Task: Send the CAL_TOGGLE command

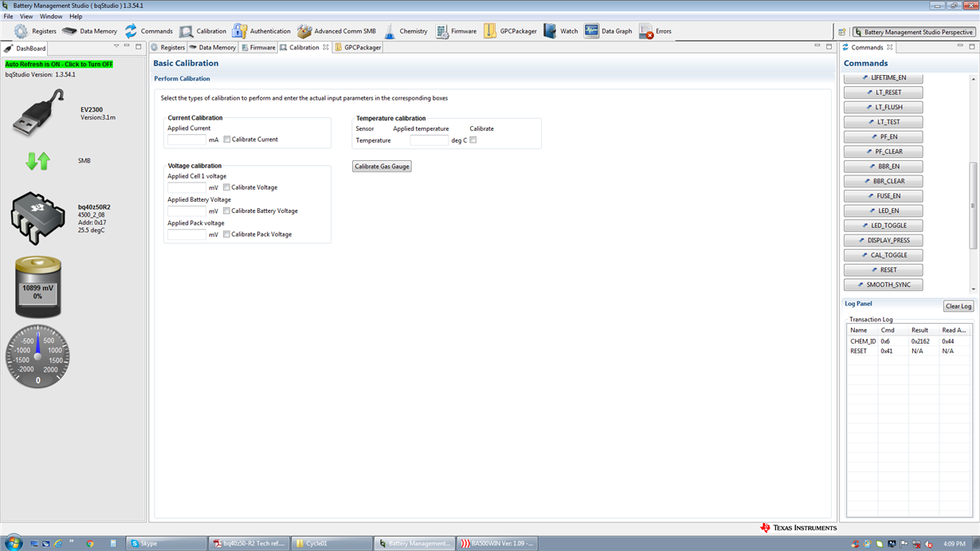Action: pyautogui.click(x=884, y=255)
